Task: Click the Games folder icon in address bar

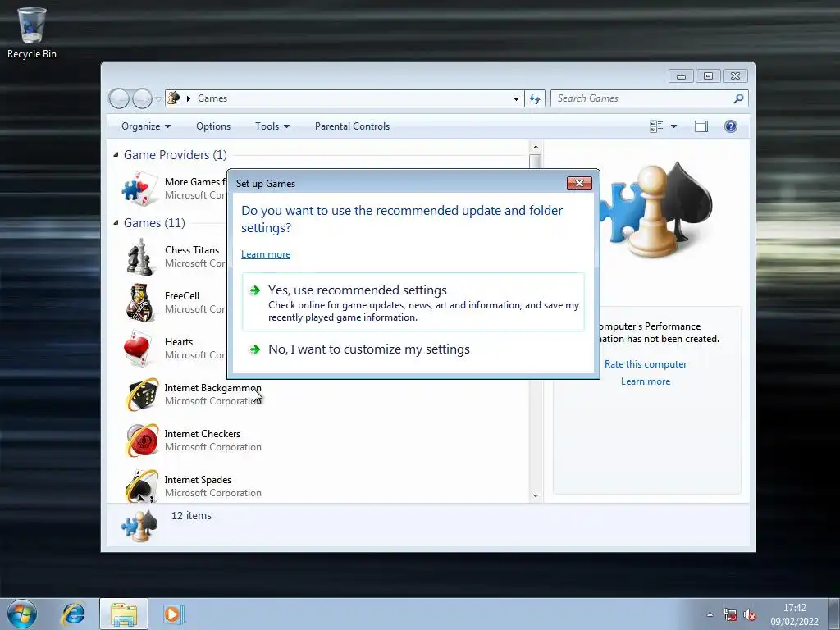Action: (174, 98)
